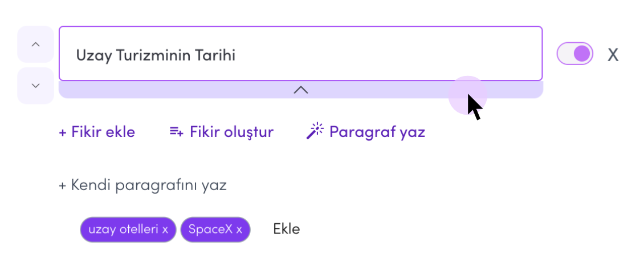The image size is (644, 274).
Task: Select the SpaceX keyword chip
Action: click(215, 229)
